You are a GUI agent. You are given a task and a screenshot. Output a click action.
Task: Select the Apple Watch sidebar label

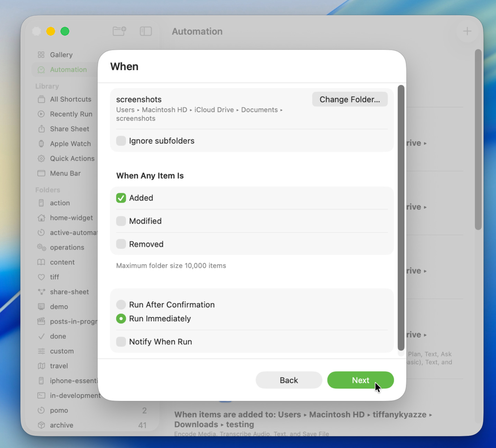click(71, 144)
